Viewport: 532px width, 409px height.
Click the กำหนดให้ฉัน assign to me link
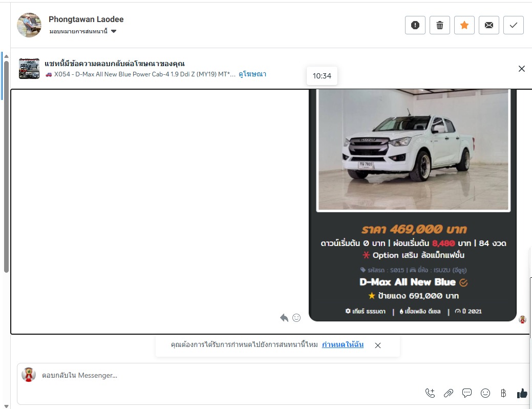[343, 344]
